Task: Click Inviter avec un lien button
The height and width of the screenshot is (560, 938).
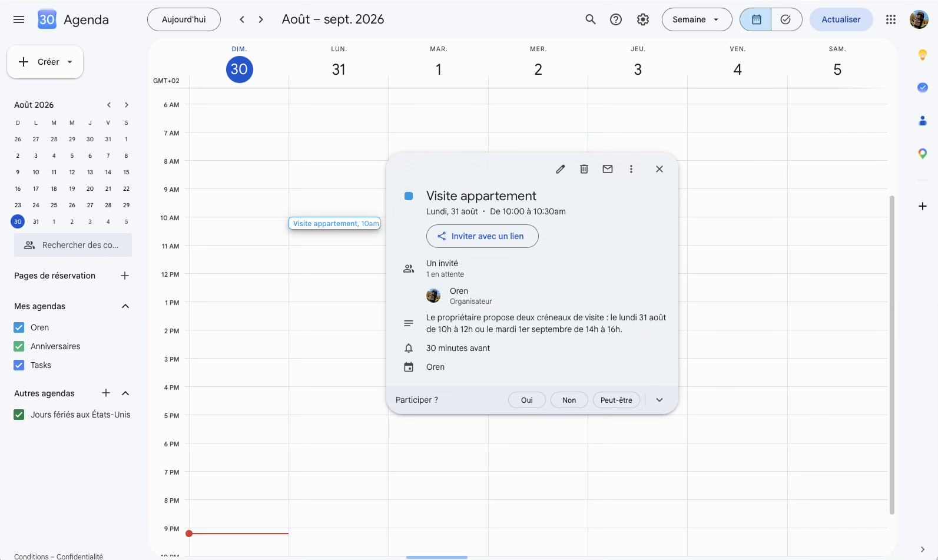Action: tap(482, 236)
